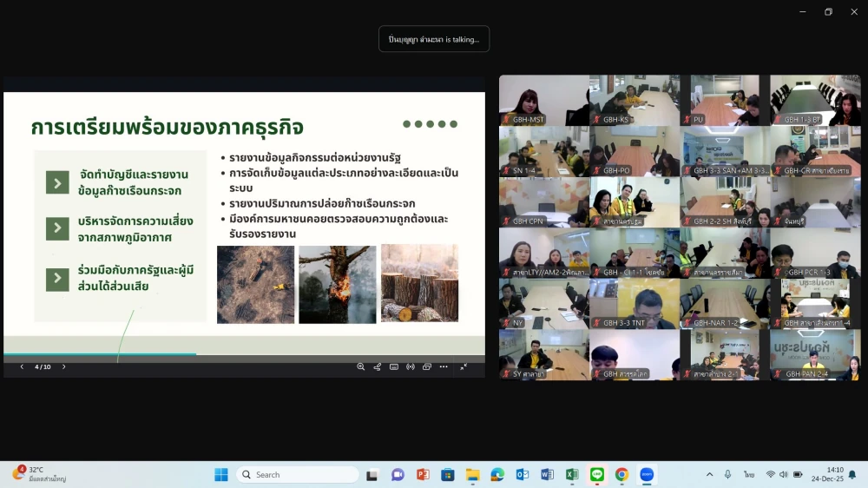Select the GBH 1-3 BT video tile

coord(815,100)
